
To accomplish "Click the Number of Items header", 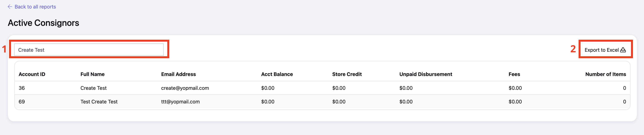I will pos(606,74).
